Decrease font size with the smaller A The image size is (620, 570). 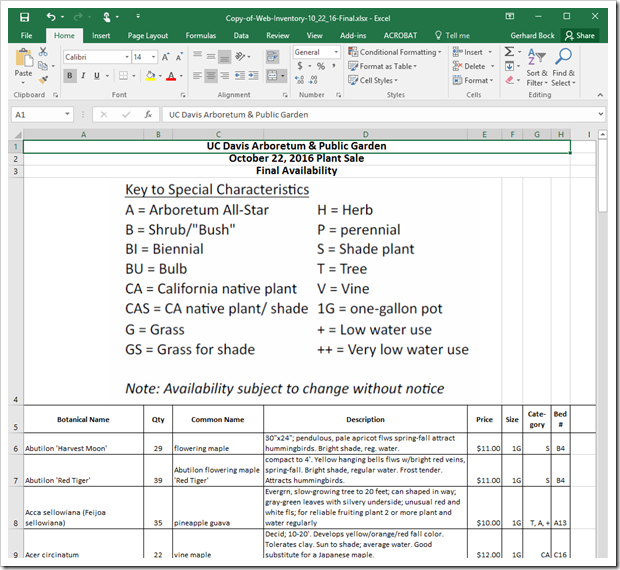pos(179,57)
